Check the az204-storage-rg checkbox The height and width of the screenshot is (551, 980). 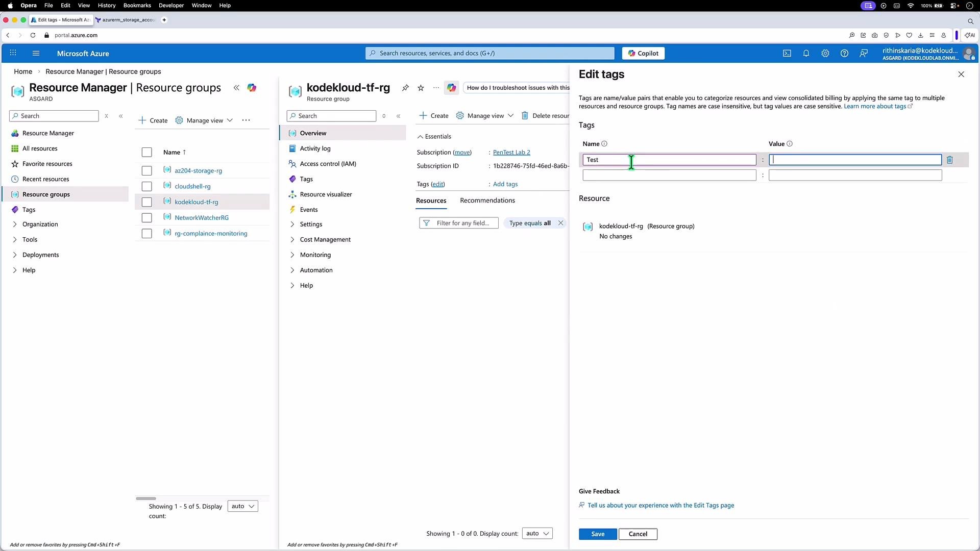(x=146, y=171)
